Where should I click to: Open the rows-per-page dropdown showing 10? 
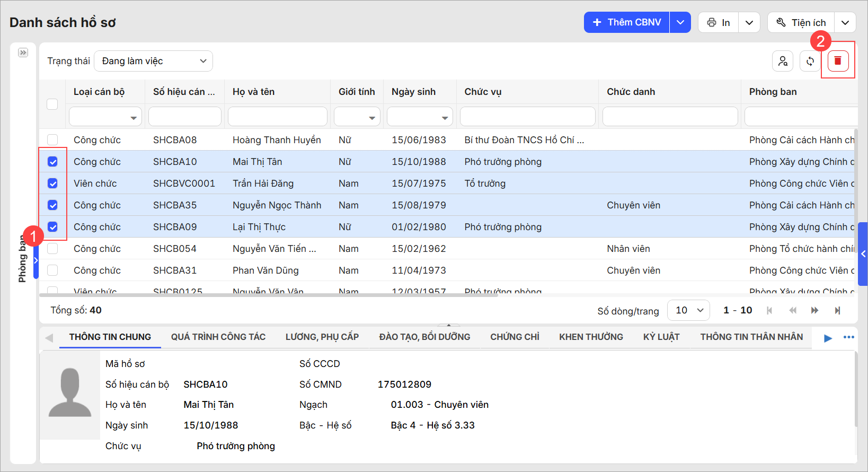click(x=688, y=310)
